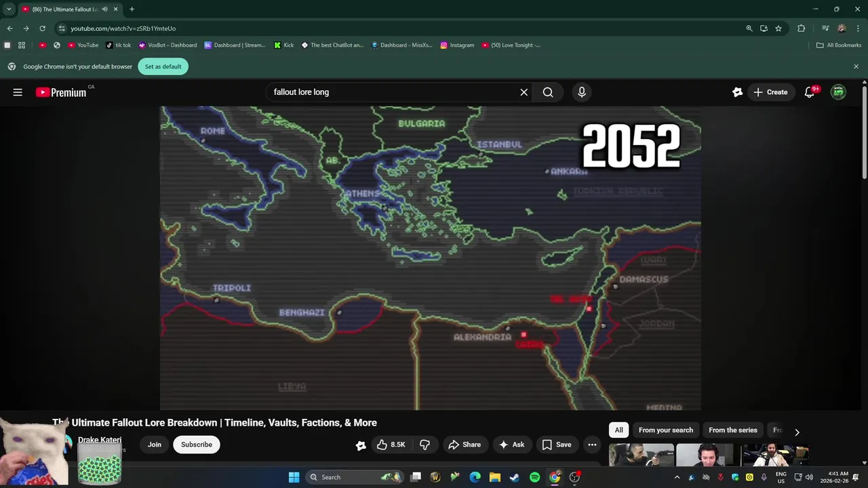Open the Windows taskbar search box

354,477
